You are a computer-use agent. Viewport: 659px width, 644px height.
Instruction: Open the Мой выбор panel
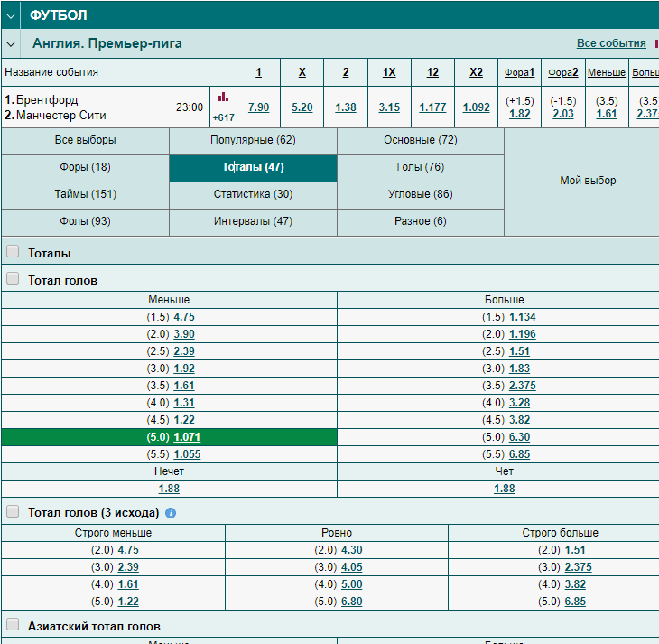588,181
